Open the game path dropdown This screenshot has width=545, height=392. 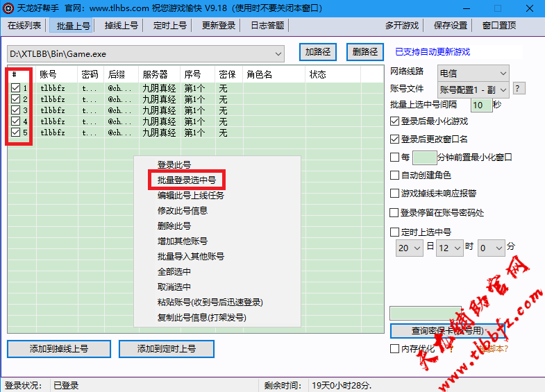(278, 53)
